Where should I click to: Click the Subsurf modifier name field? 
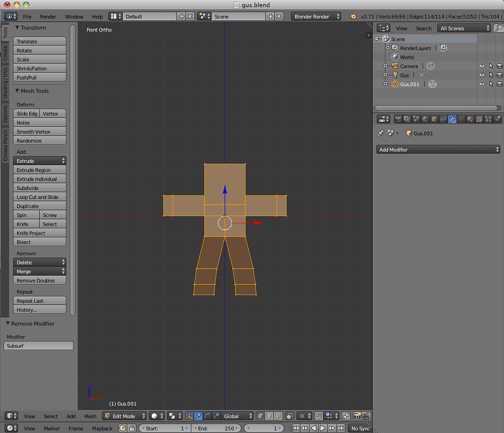pos(38,345)
